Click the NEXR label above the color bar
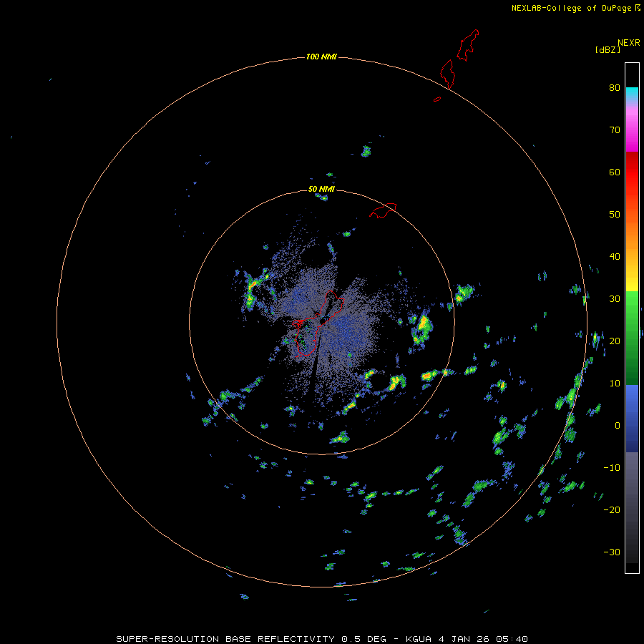The width and height of the screenshot is (644, 644). pos(629,43)
